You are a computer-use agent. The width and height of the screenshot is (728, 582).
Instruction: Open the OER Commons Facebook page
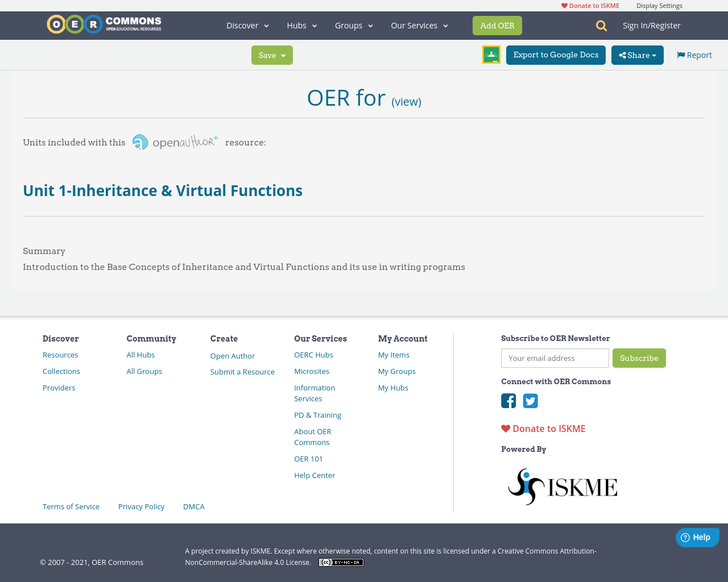tap(508, 401)
